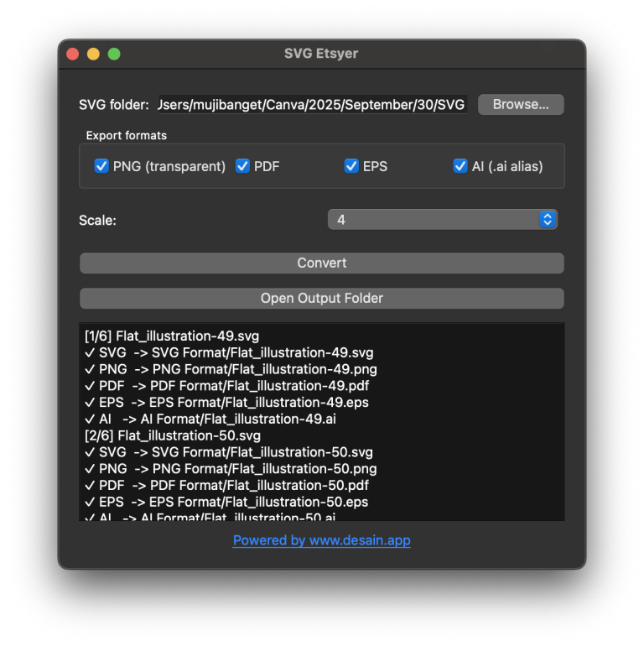Minimize window with the yellow button

[93, 55]
